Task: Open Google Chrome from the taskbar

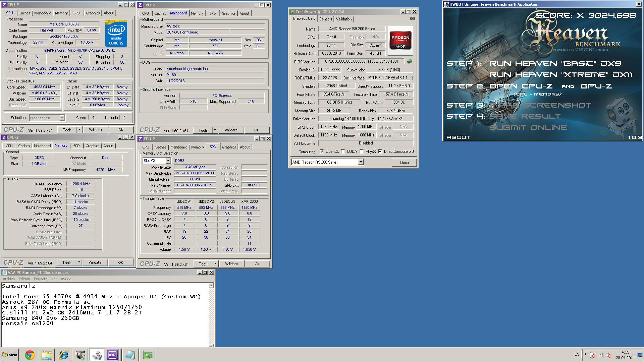Action: 30,355
